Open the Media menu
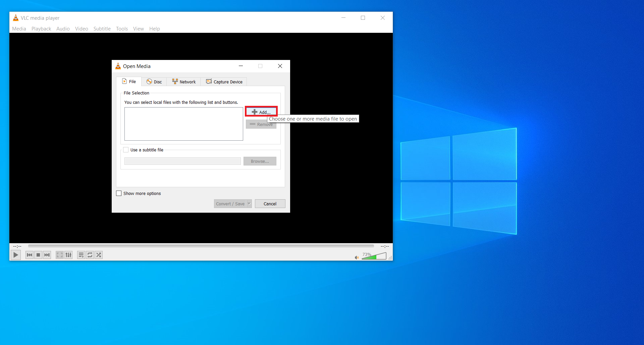Screen dimensions: 644x345 tap(19, 29)
